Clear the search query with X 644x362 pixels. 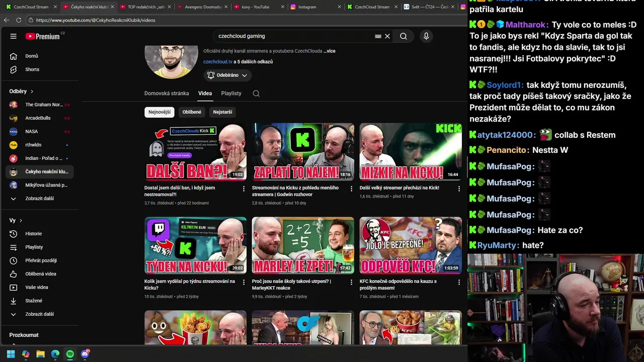pyautogui.click(x=387, y=36)
